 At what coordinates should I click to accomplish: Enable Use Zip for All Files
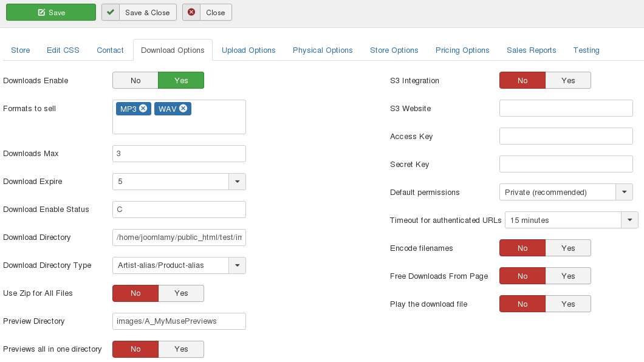tap(181, 293)
